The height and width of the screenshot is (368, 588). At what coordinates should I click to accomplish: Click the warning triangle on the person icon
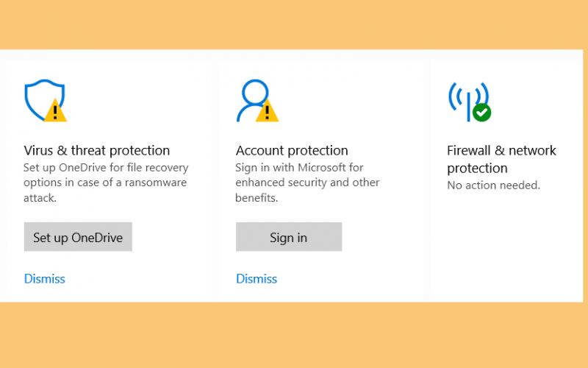267,110
